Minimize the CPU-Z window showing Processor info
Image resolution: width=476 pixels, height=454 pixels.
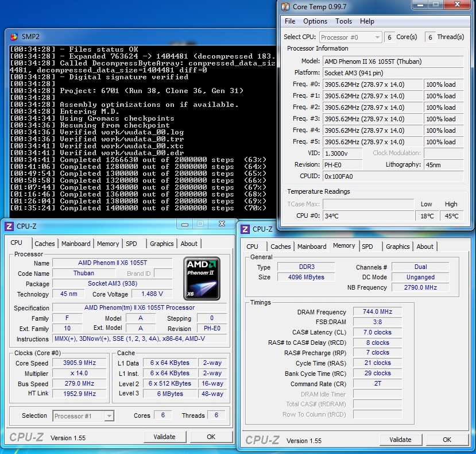[184, 225]
